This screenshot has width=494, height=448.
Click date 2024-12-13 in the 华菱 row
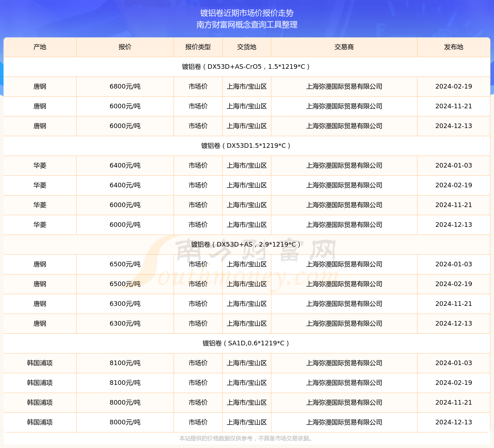point(454,225)
